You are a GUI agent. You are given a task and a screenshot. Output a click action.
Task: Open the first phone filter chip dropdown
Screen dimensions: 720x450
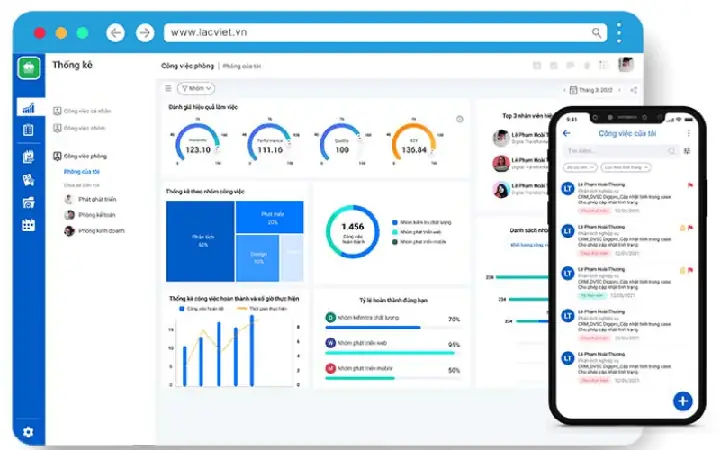(580, 168)
